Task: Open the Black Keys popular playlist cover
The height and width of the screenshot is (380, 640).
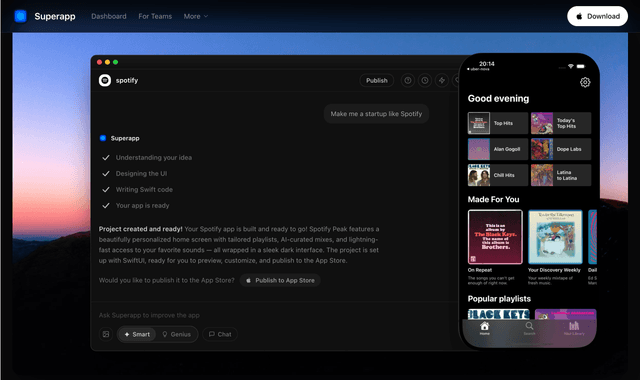Action: 498,314
